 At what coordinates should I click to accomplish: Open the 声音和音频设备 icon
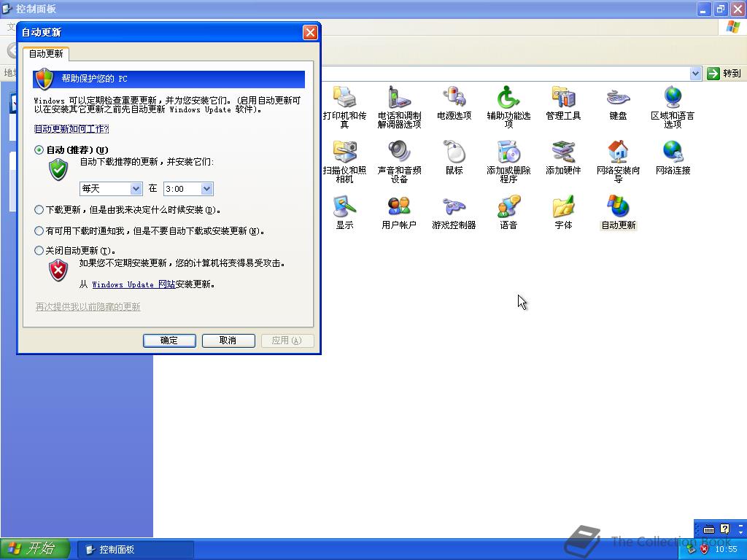(x=399, y=162)
